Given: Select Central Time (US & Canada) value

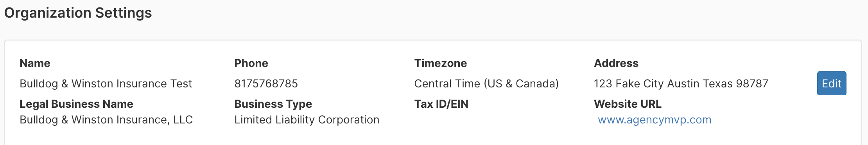Looking at the screenshot, I should (486, 83).
